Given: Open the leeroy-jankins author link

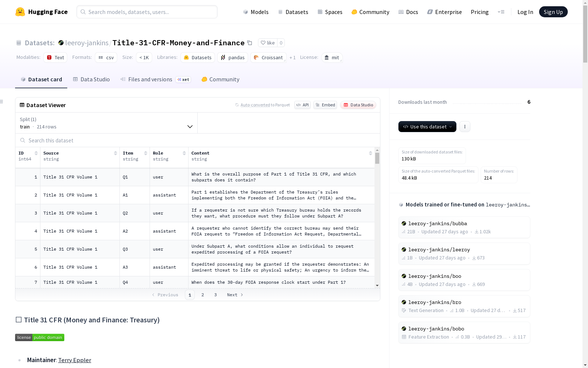Looking at the screenshot, I should click(87, 43).
